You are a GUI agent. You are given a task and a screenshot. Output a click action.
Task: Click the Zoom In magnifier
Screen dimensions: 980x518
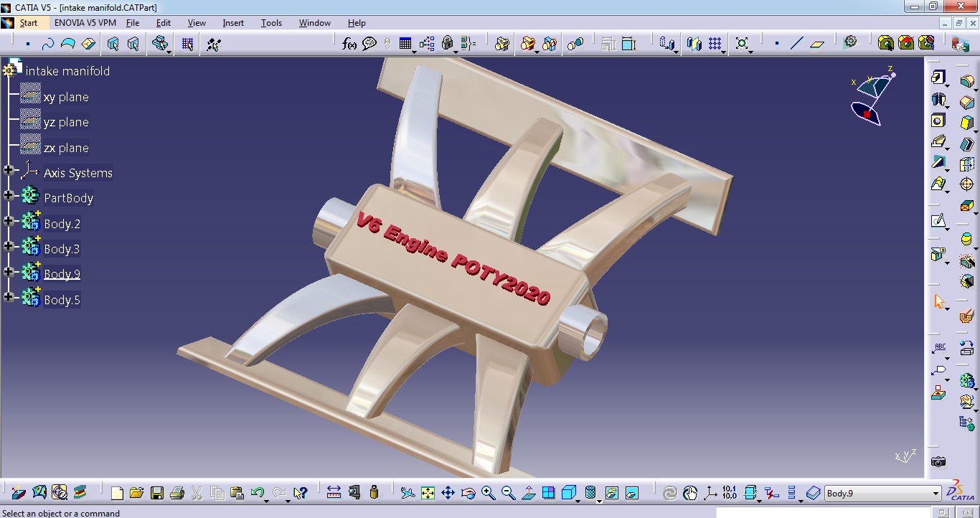click(x=488, y=492)
